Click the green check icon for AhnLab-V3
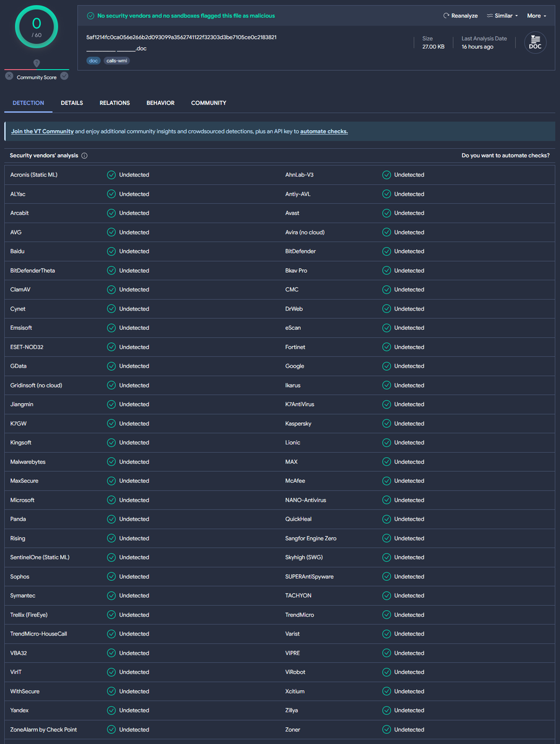 click(x=386, y=175)
